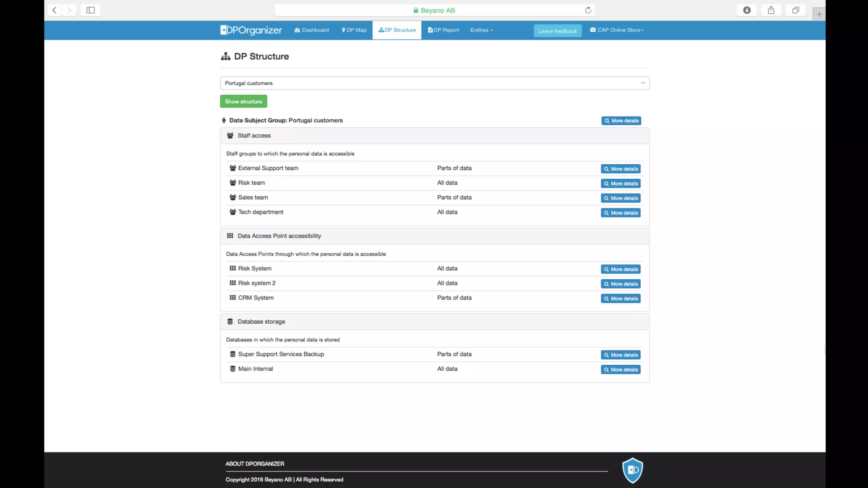Toggle the browser sidebar icon
Image resolution: width=868 pixels, height=488 pixels.
[x=90, y=10]
